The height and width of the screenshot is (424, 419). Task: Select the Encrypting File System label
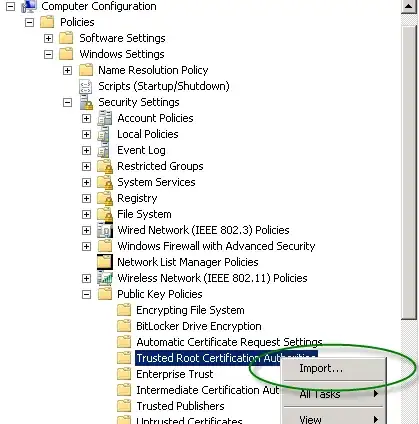pyautogui.click(x=190, y=310)
